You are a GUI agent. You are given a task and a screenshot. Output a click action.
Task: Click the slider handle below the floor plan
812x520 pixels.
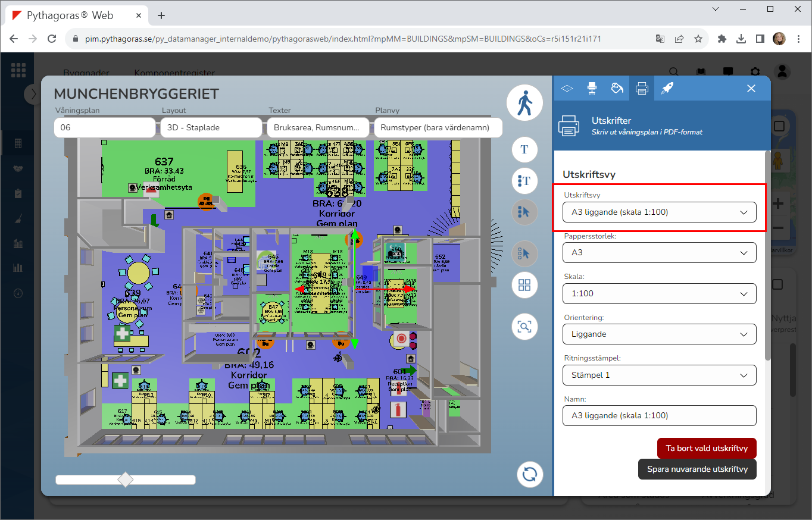[126, 480]
